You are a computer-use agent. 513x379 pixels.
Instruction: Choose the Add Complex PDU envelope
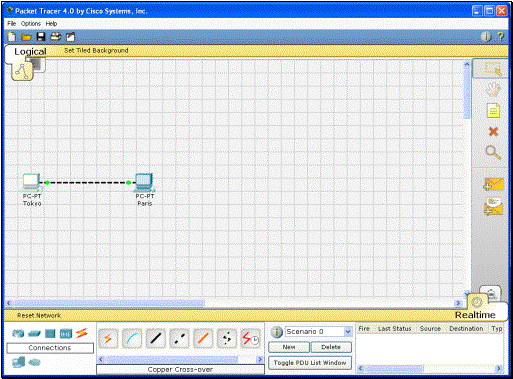[x=493, y=206]
